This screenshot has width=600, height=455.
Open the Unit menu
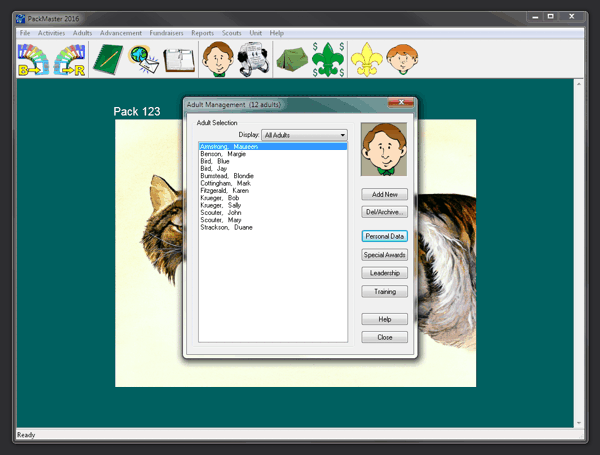click(256, 33)
